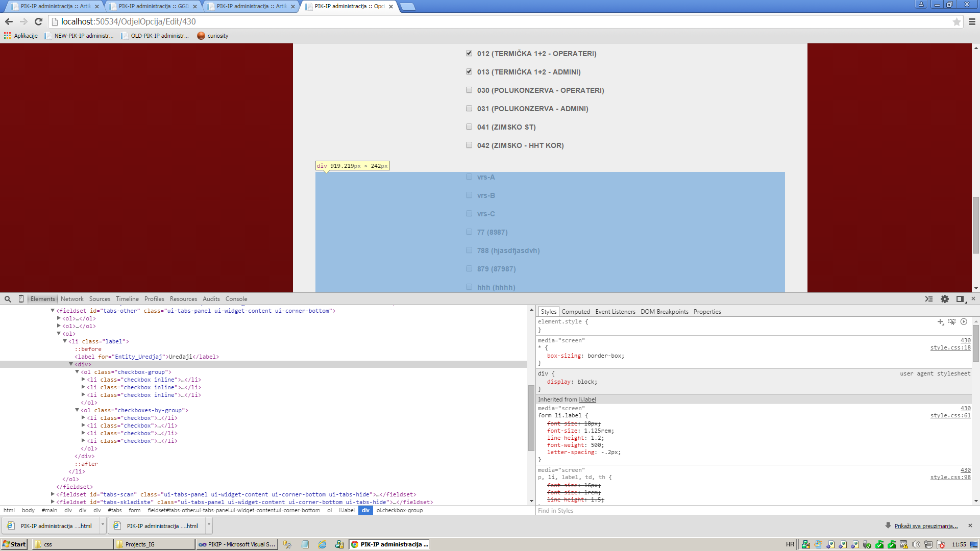Bookmark this page with the star icon
This screenshot has height=551, width=980.
tap(957, 21)
